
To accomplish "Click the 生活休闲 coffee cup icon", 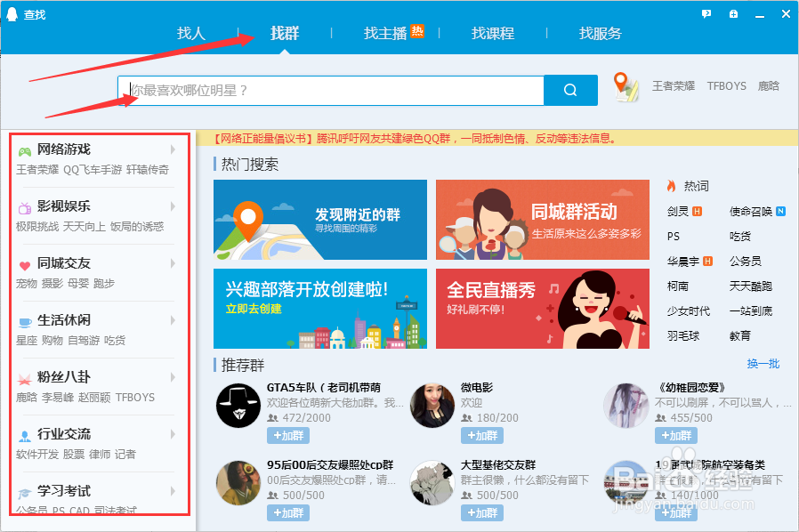I will 24,322.
